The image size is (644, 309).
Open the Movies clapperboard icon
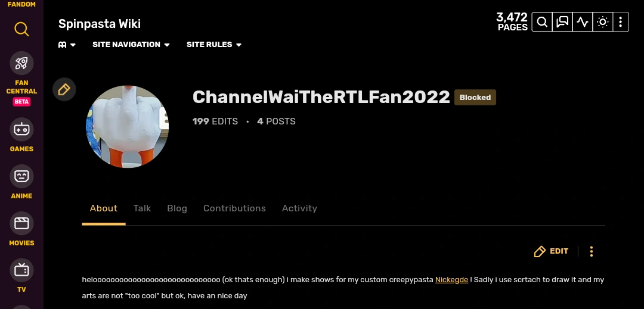(21, 223)
